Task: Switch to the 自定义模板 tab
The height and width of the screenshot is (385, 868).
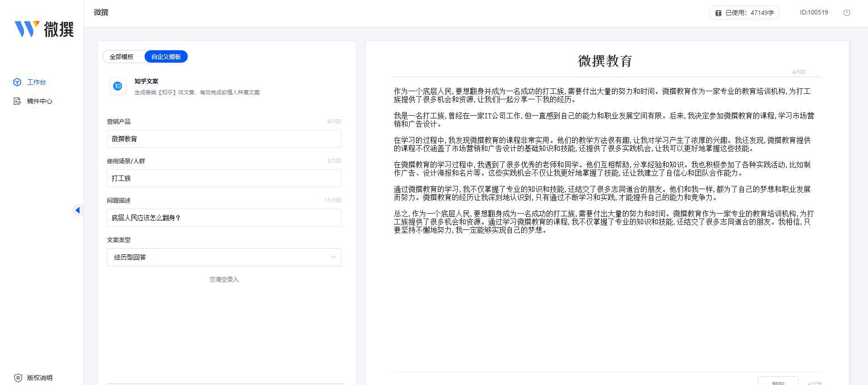Action: point(166,57)
